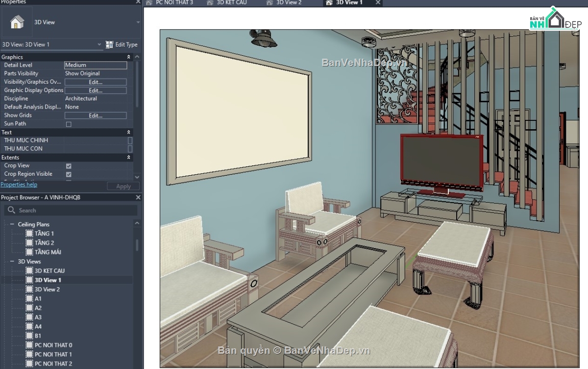This screenshot has width=588, height=369.
Task: Click the Project Browser scrollbar thumb
Action: pyautogui.click(x=137, y=245)
